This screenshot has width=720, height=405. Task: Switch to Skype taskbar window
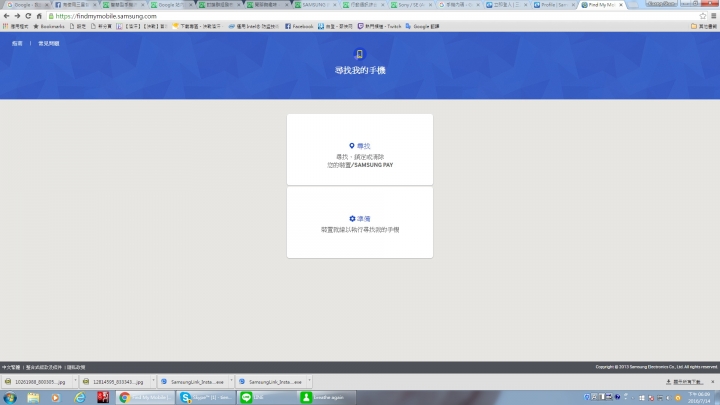pos(206,398)
